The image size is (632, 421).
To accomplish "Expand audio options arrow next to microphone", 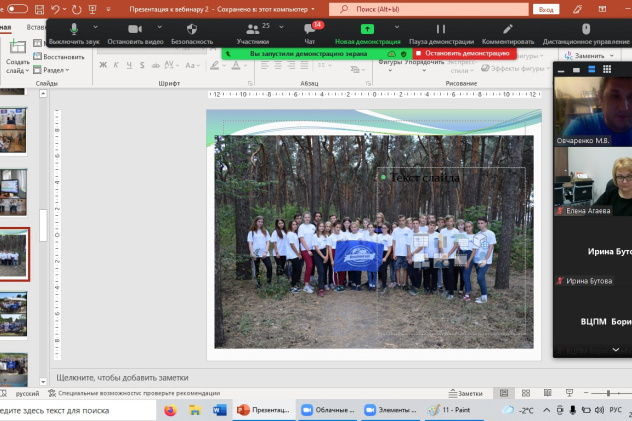I will [x=97, y=27].
